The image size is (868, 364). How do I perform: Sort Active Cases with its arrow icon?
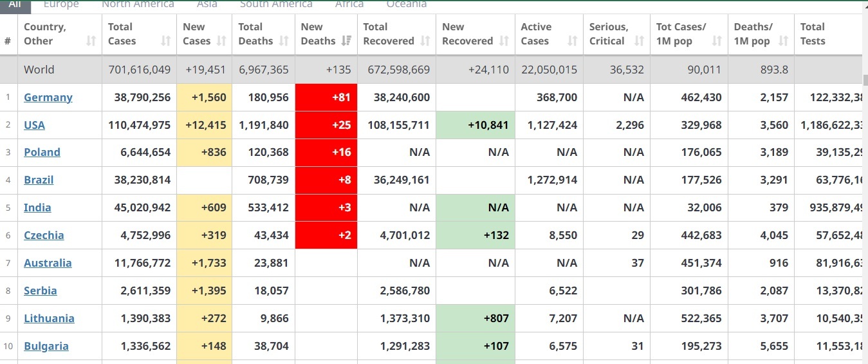pyautogui.click(x=573, y=41)
